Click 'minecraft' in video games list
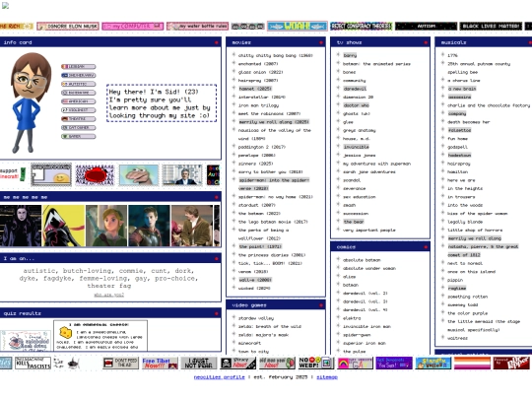 click(x=249, y=343)
